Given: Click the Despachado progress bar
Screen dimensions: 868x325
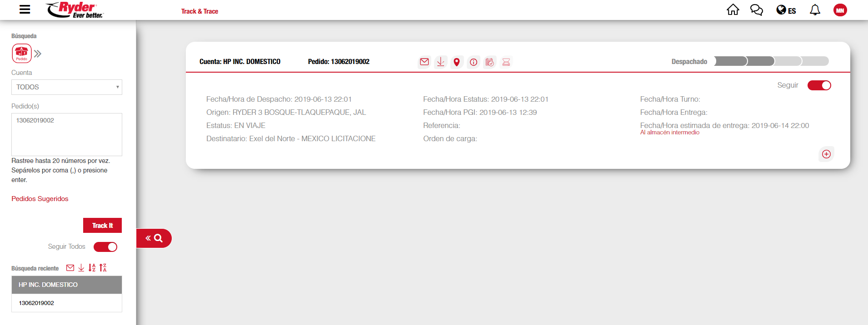Looking at the screenshot, I should pos(771,61).
